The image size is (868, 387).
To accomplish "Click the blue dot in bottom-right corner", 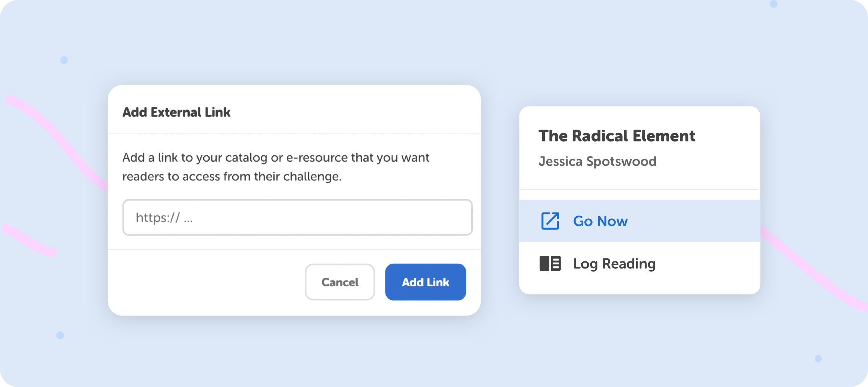I will coord(818,358).
